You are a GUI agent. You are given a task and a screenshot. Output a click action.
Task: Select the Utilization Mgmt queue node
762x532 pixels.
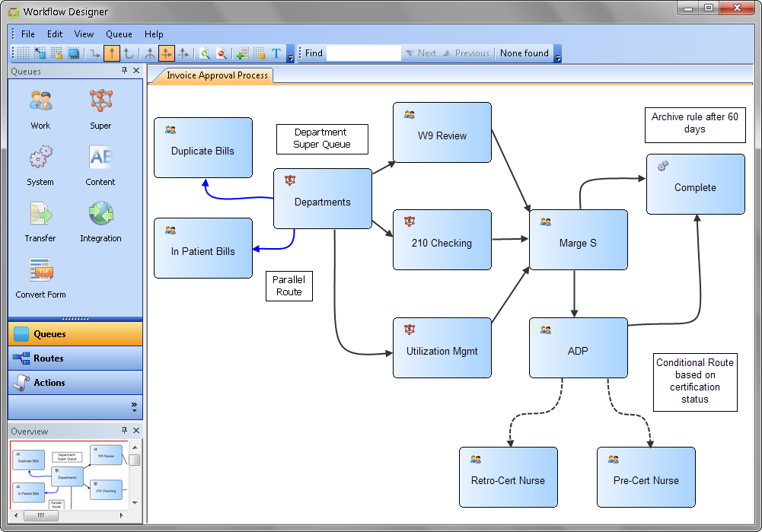tap(442, 348)
